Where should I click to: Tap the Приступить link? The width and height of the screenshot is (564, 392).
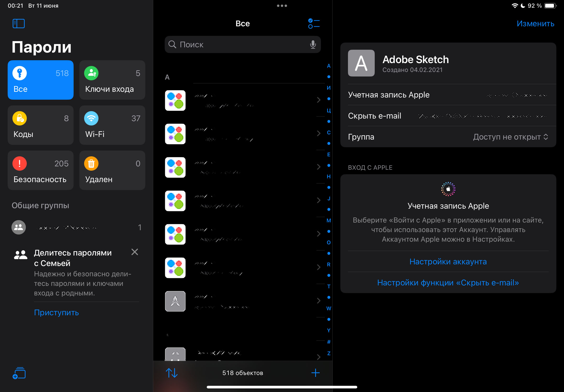coord(56,312)
